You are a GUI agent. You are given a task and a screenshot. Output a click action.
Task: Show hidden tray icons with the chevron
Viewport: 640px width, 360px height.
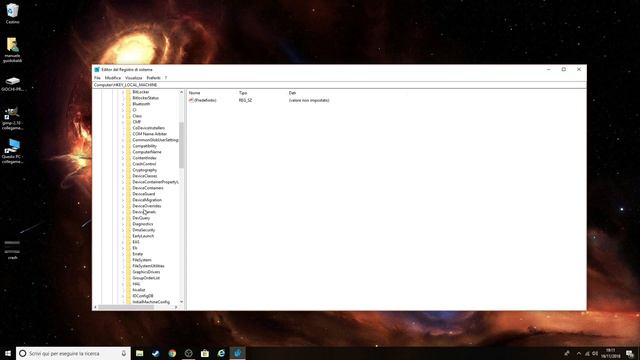[579, 353]
